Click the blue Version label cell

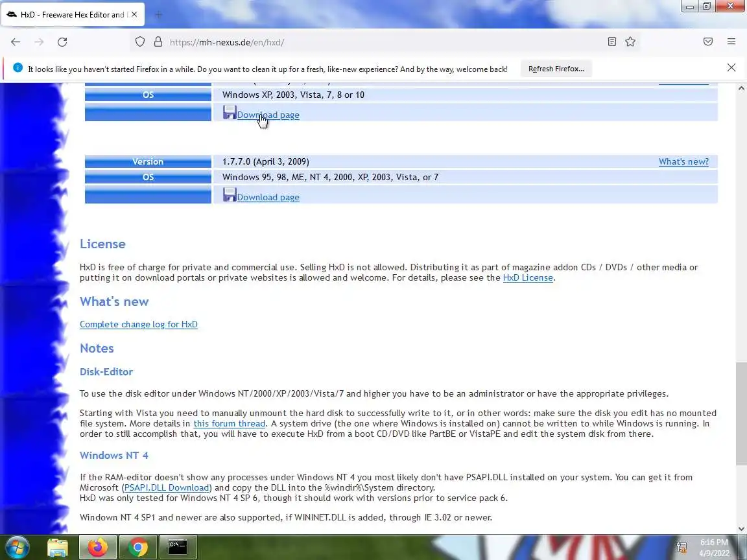[148, 161]
